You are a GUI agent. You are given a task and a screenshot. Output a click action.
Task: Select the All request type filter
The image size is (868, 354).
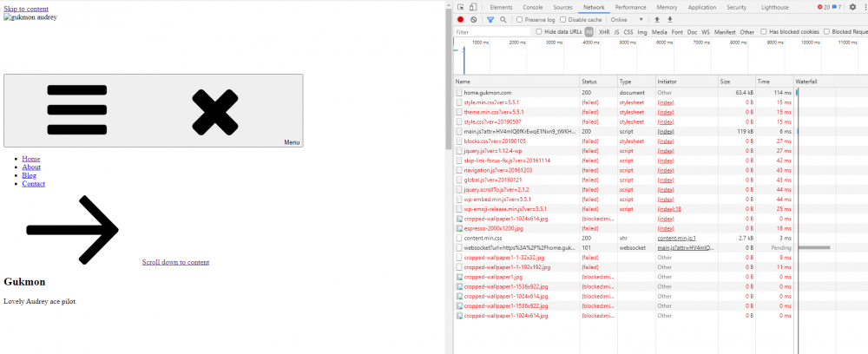pos(589,31)
